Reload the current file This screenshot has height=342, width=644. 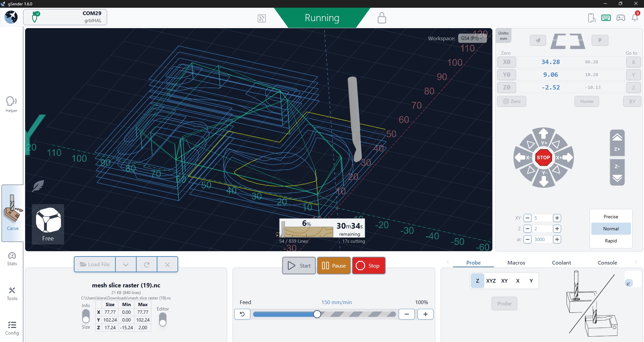click(x=147, y=264)
